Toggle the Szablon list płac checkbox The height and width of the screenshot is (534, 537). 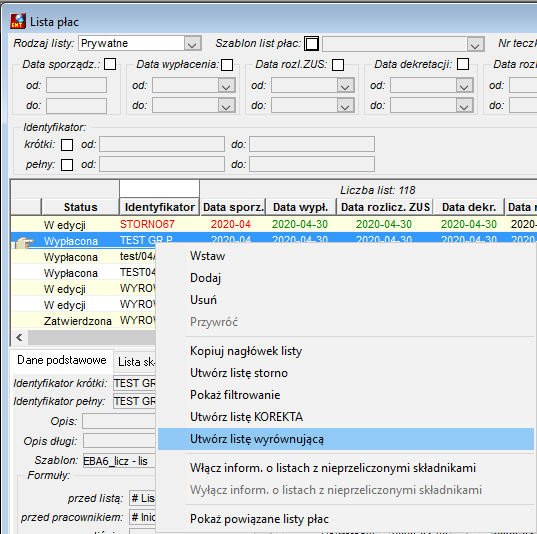(x=312, y=44)
